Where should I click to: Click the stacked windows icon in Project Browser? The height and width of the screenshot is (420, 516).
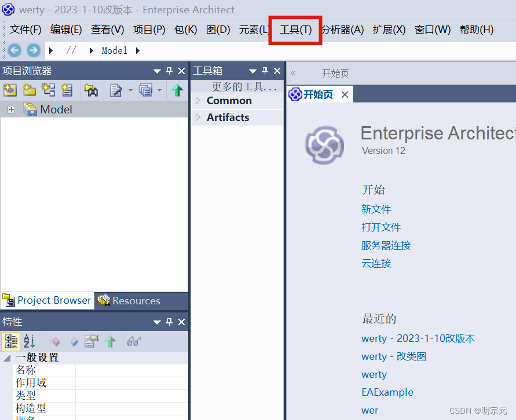click(145, 90)
